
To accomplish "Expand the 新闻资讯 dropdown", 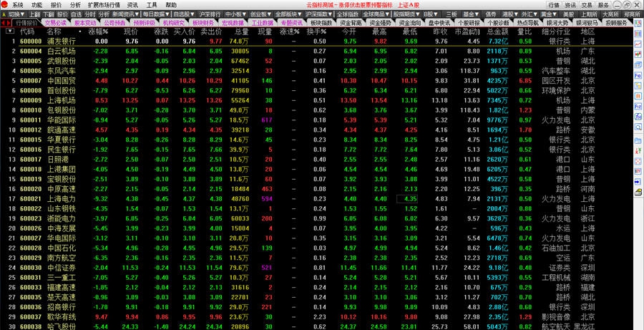I will coord(126,14).
